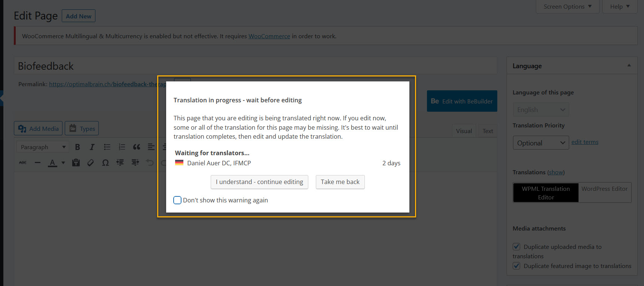The width and height of the screenshot is (644, 286).
Task: Toggle italic formatting in editor toolbar
Action: [92, 147]
